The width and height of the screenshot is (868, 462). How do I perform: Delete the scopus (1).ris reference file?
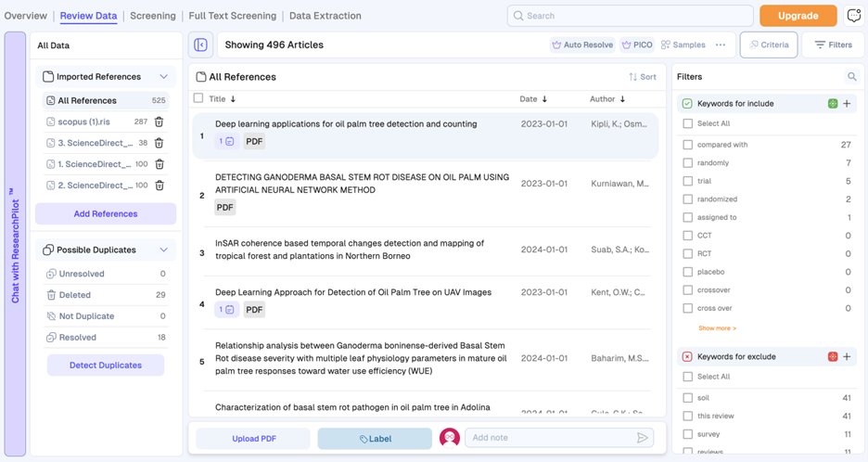[x=159, y=122]
